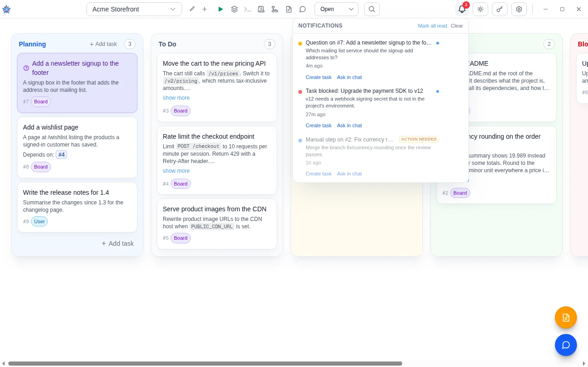Click the NOTIFICATIONS panel heading
588x367 pixels.
(x=320, y=26)
